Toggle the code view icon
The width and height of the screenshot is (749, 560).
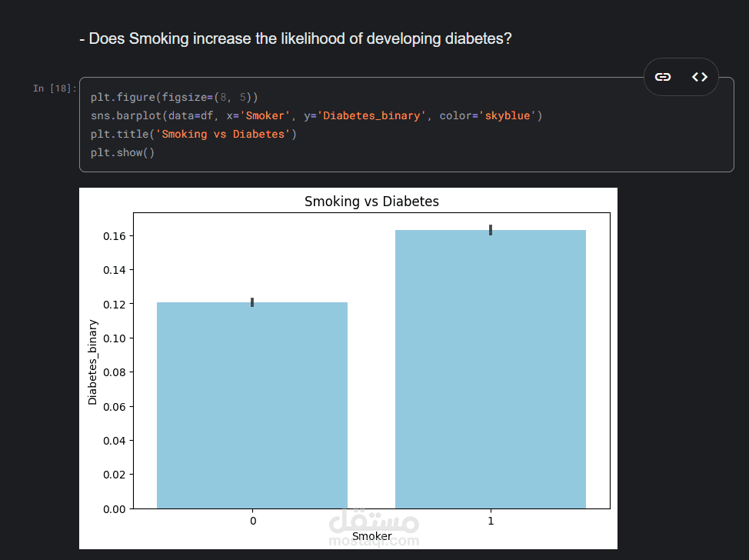tap(699, 77)
